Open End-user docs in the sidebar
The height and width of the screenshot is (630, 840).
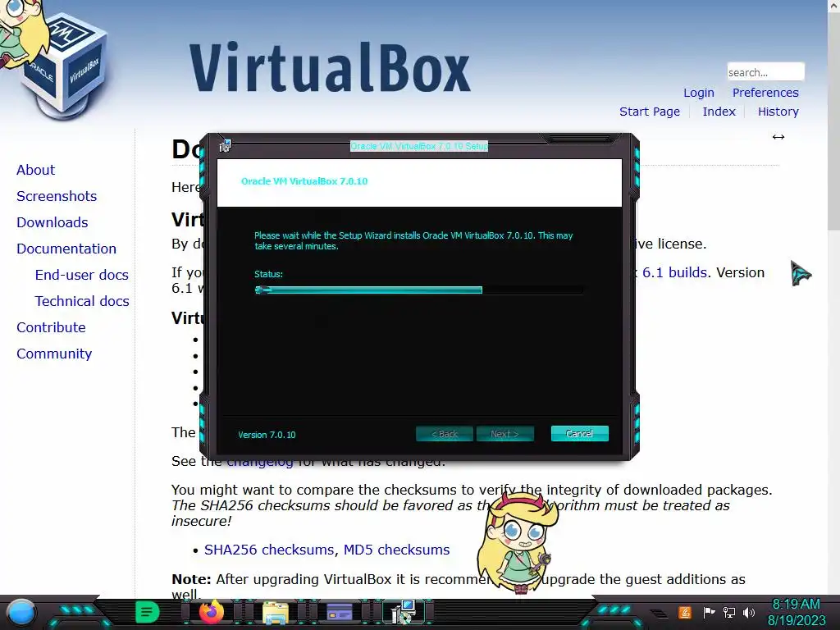click(82, 275)
